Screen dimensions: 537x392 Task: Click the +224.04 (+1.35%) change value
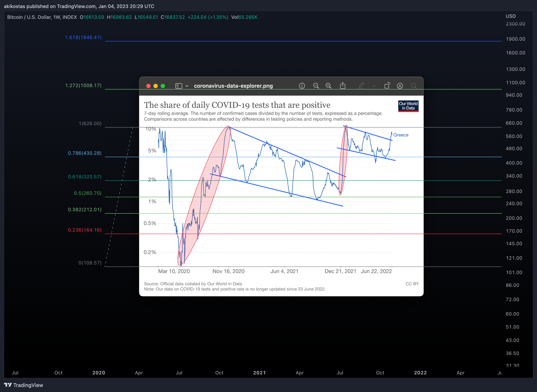[x=208, y=17]
